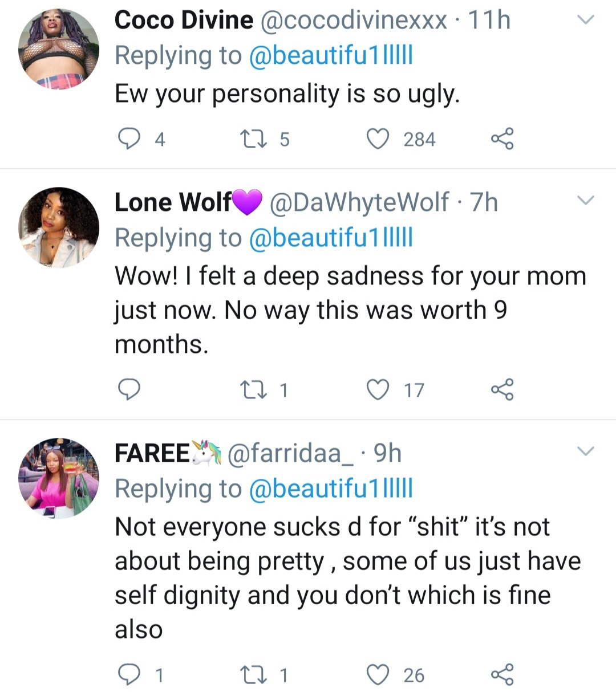
Task: Open options chevron on Coco Divine's tweet
Action: (x=586, y=21)
